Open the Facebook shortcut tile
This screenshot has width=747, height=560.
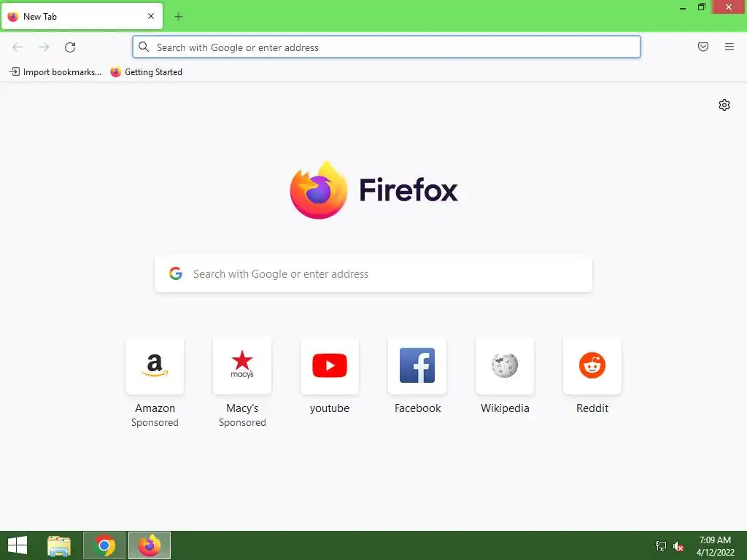click(417, 366)
